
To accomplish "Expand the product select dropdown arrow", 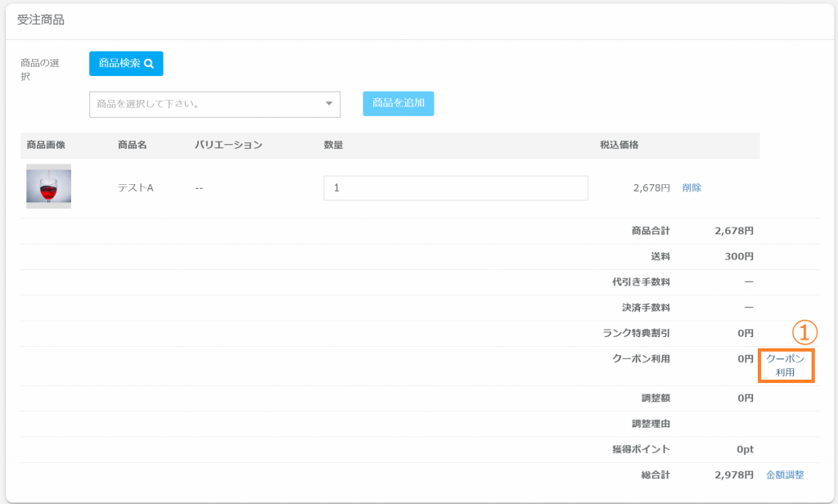I will tap(329, 104).
